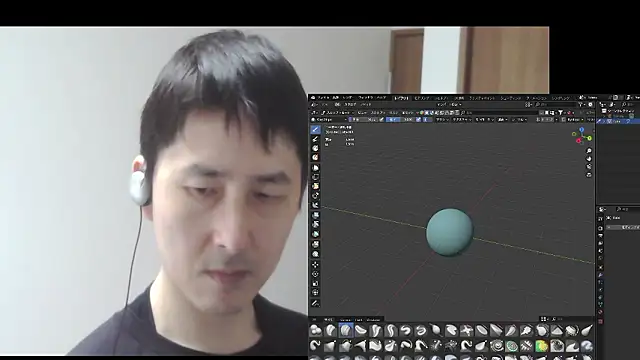Screen dimensions: 640x360
Task: Select the General tab in asset shelf
Action: 345,319
